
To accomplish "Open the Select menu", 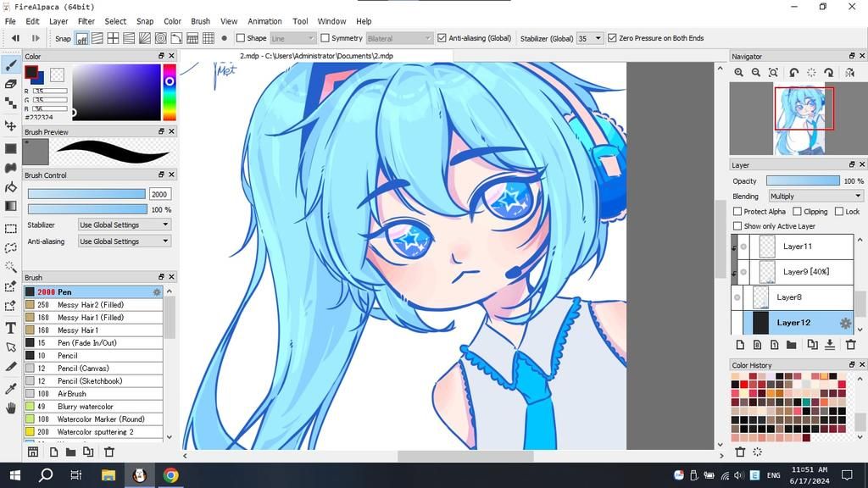I will point(115,21).
